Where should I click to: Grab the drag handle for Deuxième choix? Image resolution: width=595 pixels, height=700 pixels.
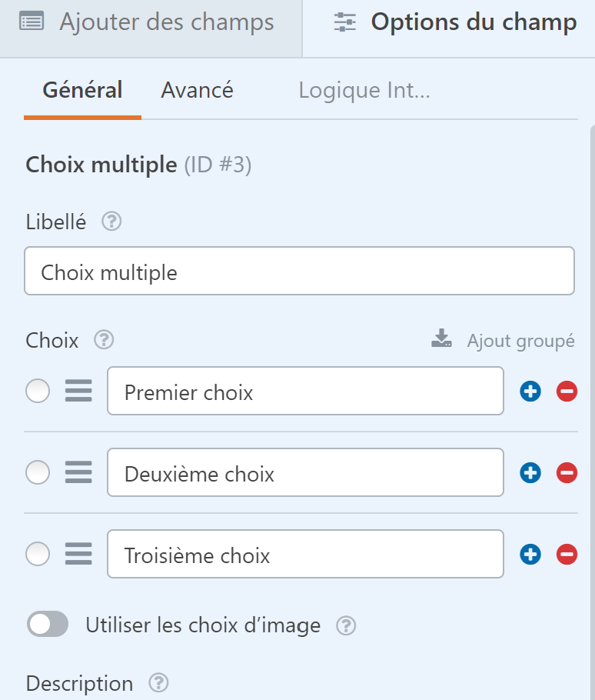click(x=78, y=472)
